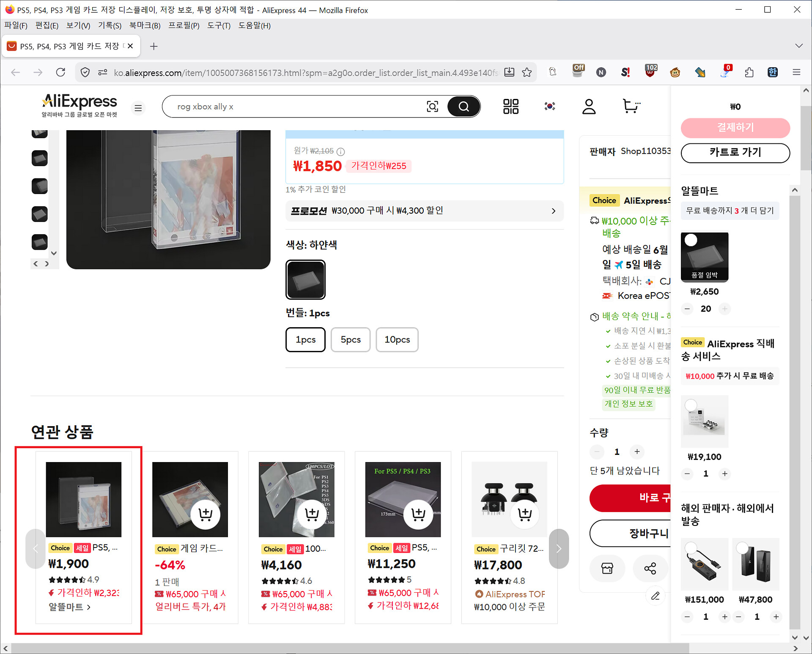Screen dimensions: 812x654
Task: Open the Korea flag language selector
Action: (x=550, y=106)
